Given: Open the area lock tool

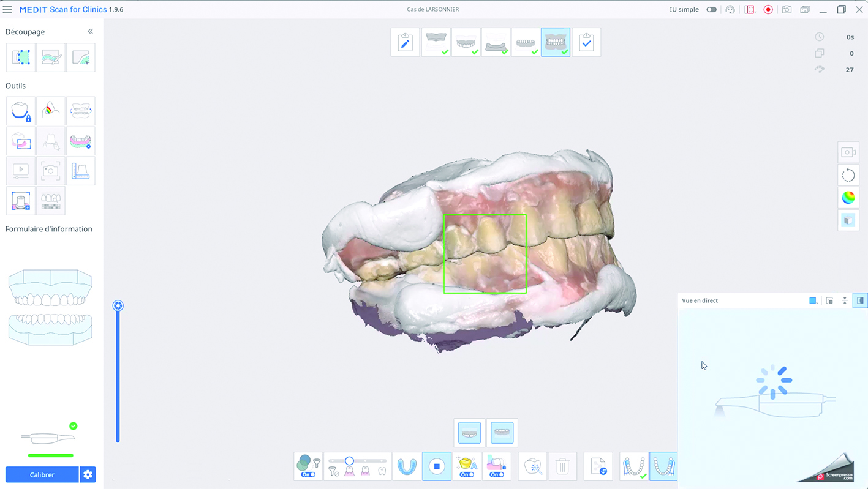Looking at the screenshot, I should pyautogui.click(x=20, y=111).
